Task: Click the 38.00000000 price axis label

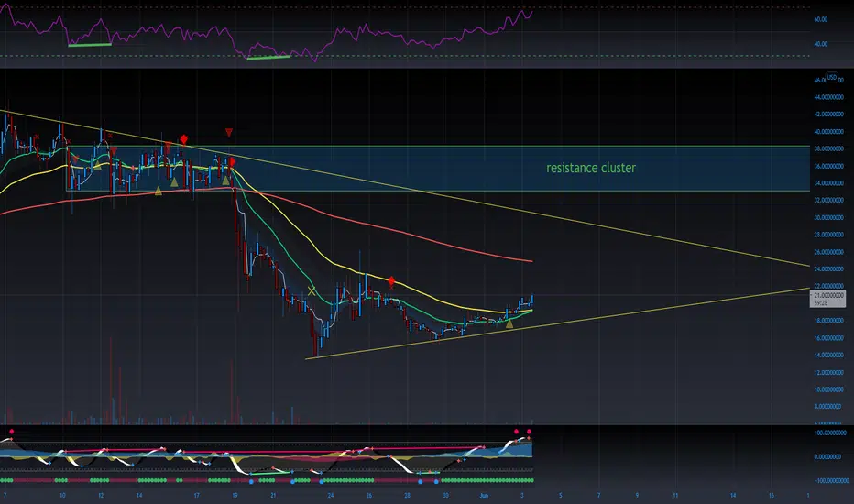Action: (828, 148)
